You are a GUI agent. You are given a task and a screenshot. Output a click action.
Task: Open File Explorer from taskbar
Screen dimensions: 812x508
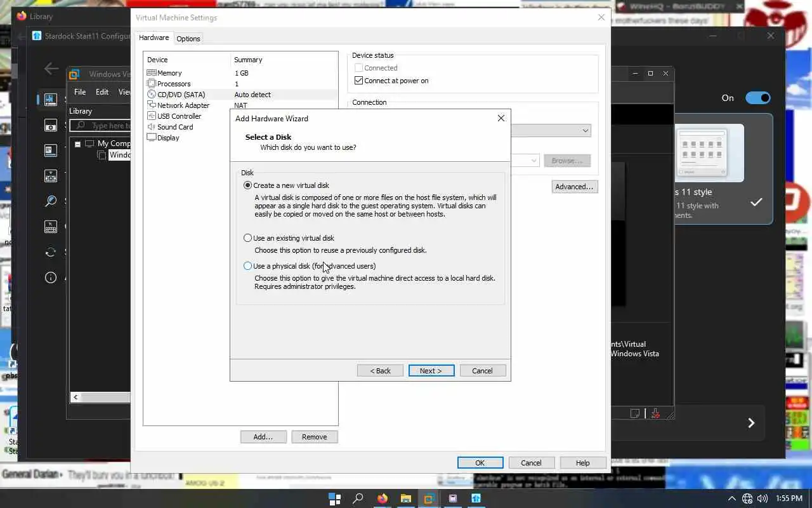[405, 498]
